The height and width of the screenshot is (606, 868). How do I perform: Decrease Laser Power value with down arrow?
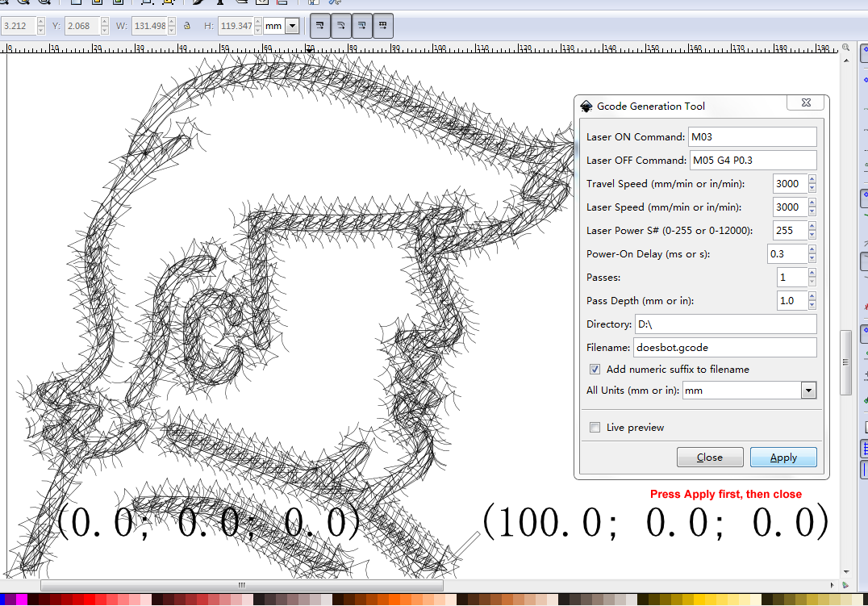pyautogui.click(x=812, y=235)
